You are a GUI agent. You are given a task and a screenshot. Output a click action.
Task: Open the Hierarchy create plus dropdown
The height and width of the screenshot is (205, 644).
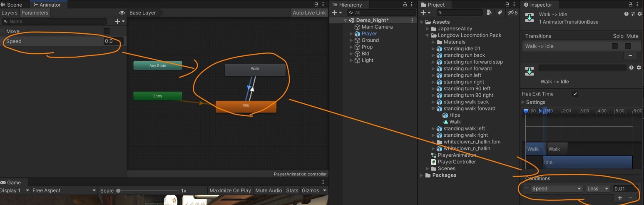(x=337, y=13)
